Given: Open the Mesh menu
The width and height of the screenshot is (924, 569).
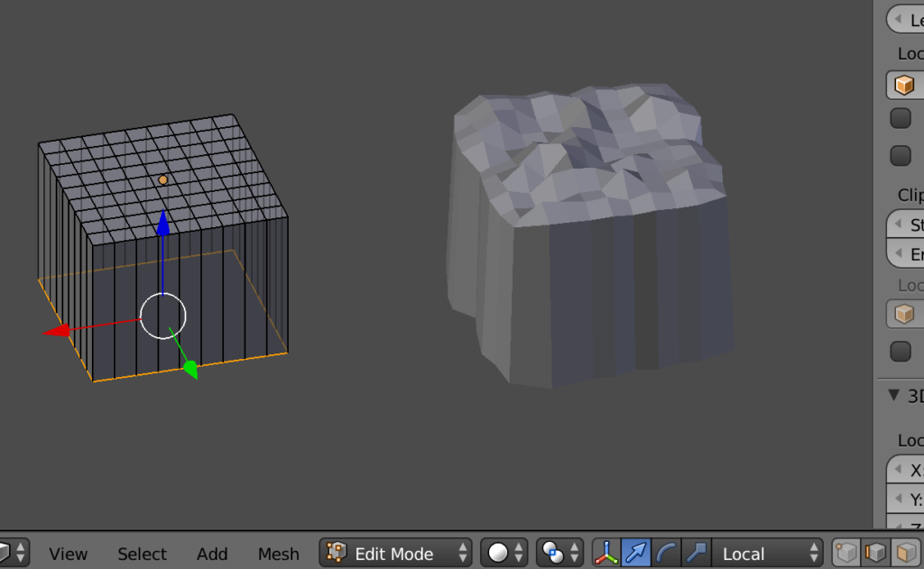Looking at the screenshot, I should tap(278, 554).
